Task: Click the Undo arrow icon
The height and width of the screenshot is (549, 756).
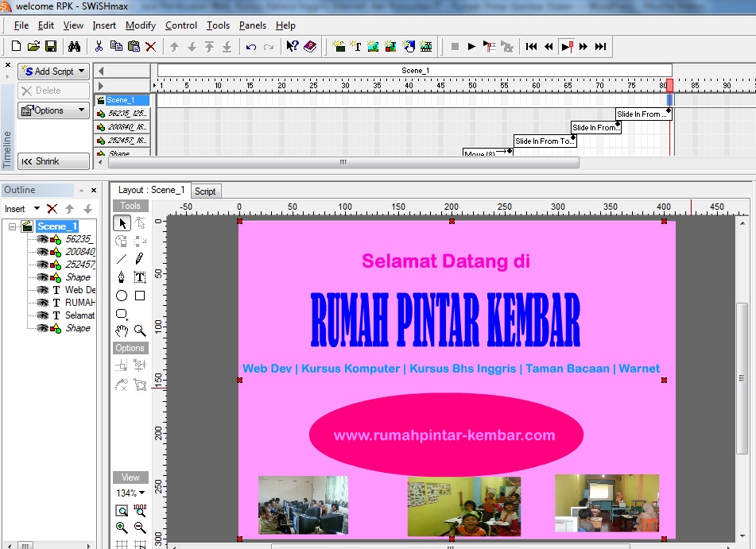Action: point(250,47)
